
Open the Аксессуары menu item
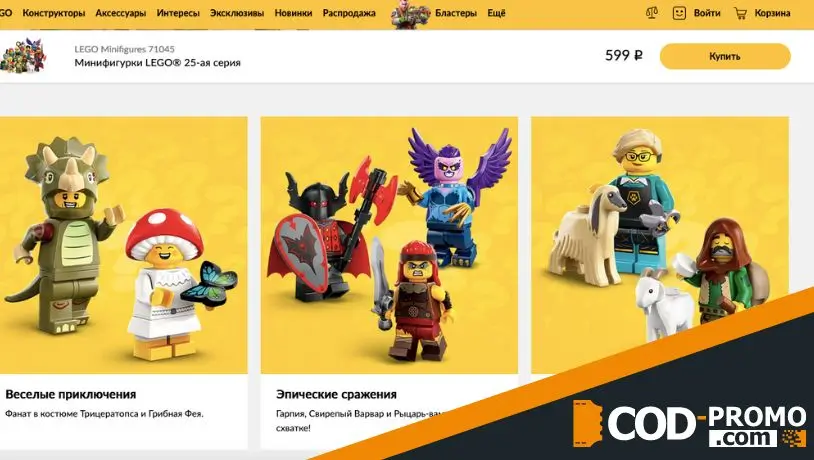[x=120, y=13]
